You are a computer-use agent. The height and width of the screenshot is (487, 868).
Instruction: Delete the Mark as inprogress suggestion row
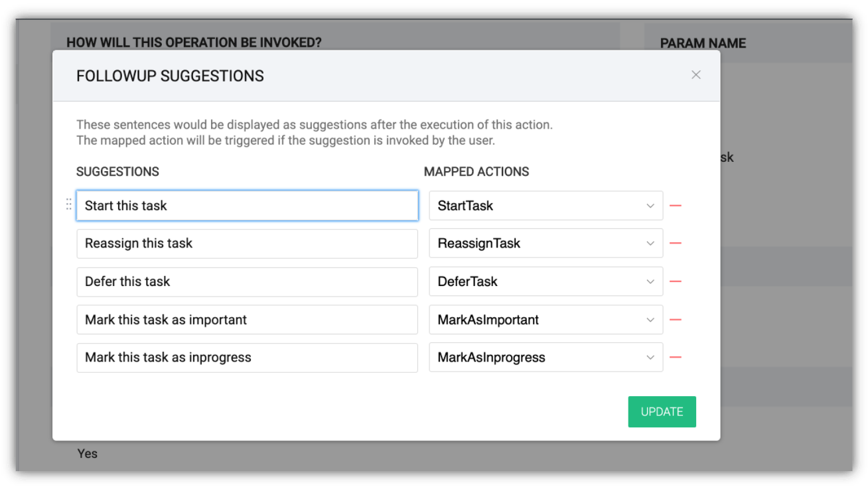coord(676,358)
